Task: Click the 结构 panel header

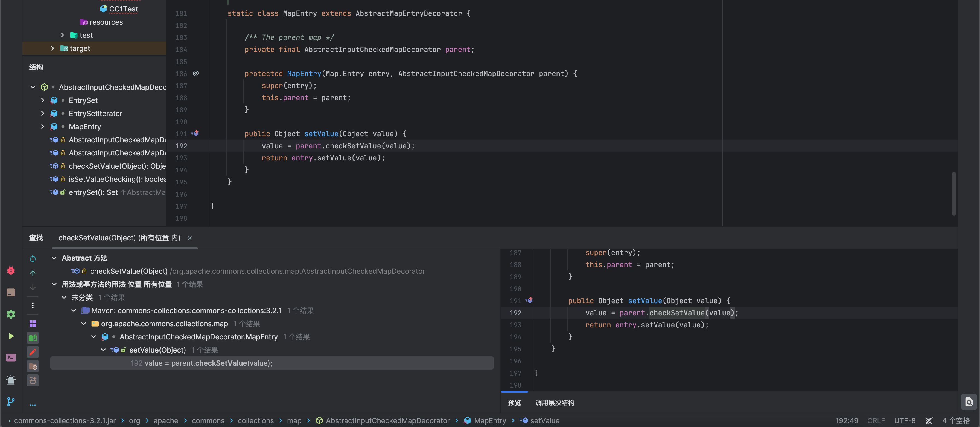Action: (x=36, y=67)
